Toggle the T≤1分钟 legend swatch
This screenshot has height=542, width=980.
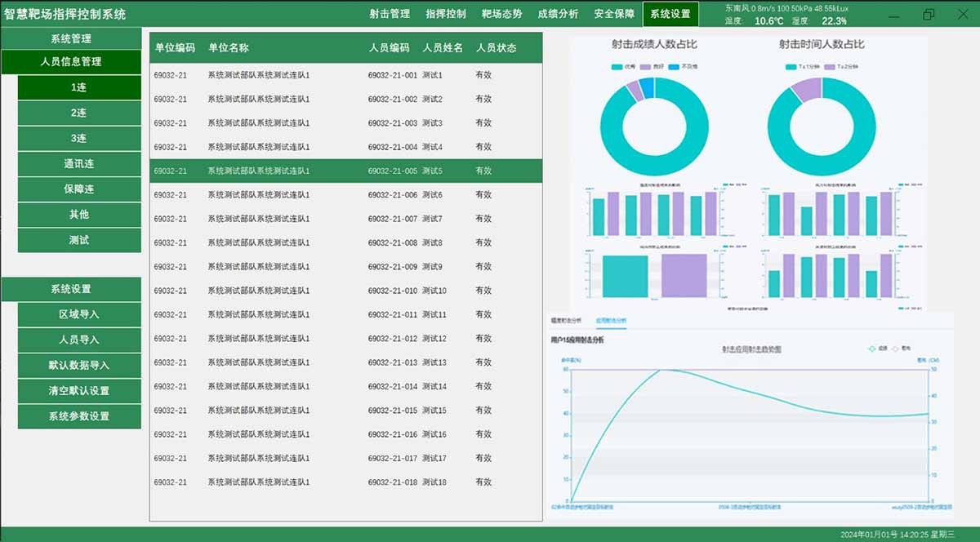pos(792,67)
